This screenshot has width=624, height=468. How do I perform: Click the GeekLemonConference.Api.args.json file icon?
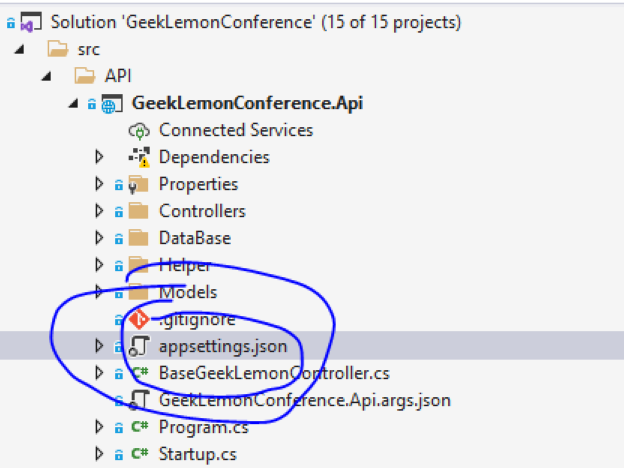139,400
